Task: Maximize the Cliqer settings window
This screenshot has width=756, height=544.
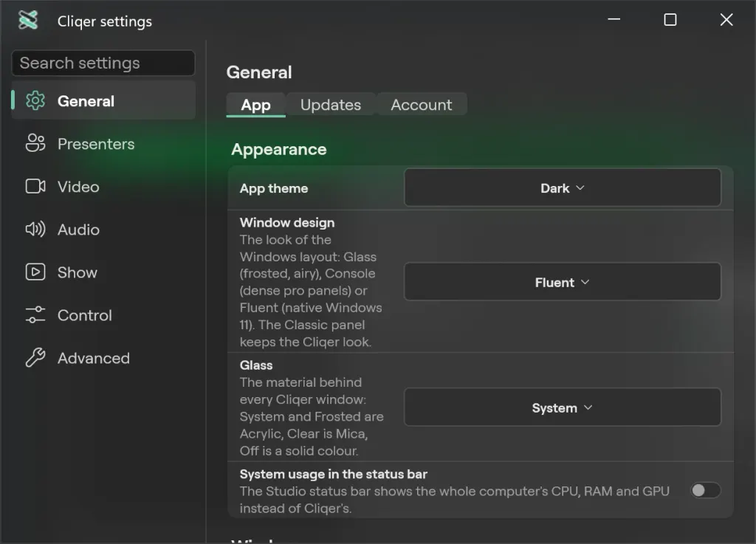Action: 670,20
